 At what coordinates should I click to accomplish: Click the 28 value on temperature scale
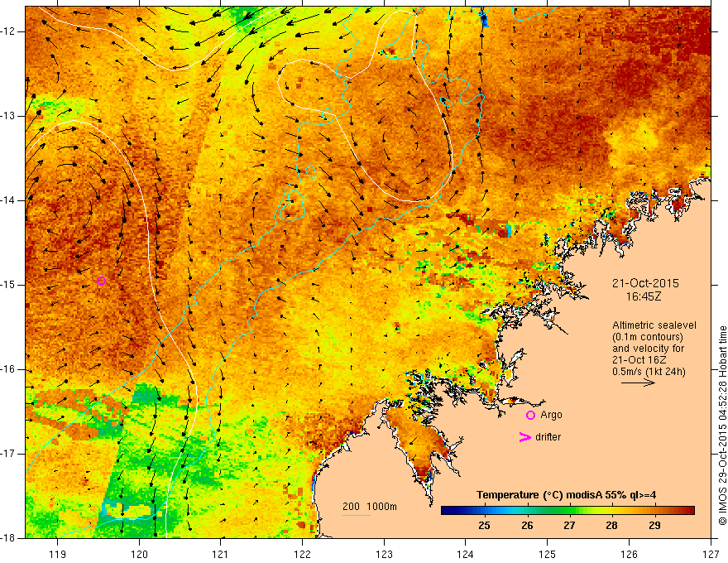(x=612, y=526)
